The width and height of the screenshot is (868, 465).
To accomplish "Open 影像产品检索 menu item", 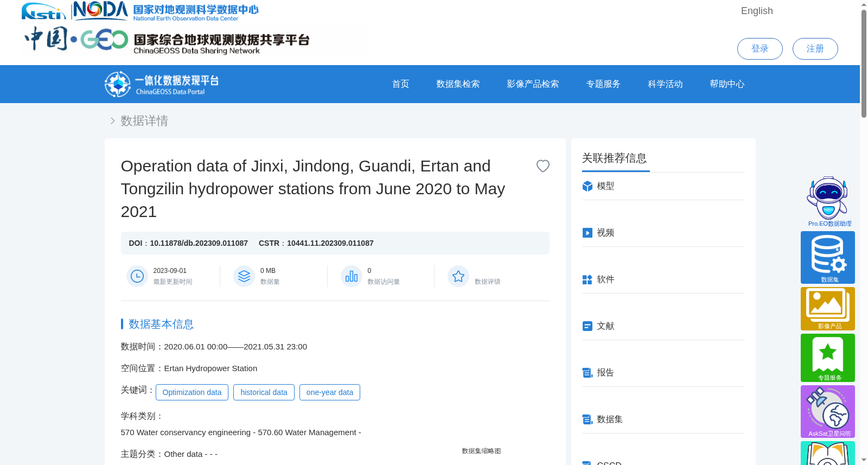I will click(533, 84).
